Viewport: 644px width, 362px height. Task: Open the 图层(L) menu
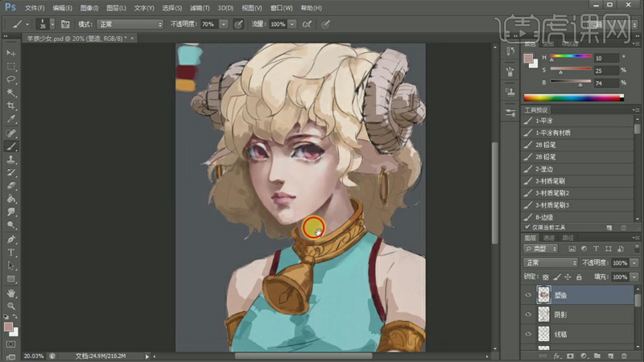pos(116,8)
